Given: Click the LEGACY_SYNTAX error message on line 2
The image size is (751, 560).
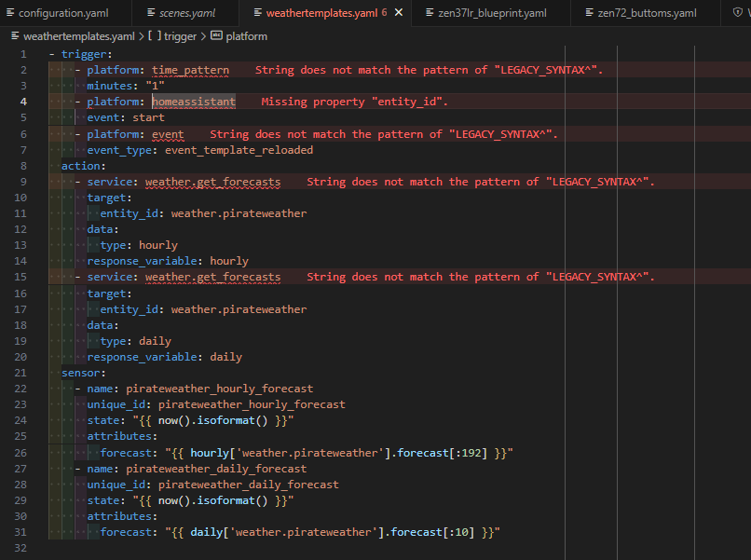Looking at the screenshot, I should pyautogui.click(x=429, y=70).
